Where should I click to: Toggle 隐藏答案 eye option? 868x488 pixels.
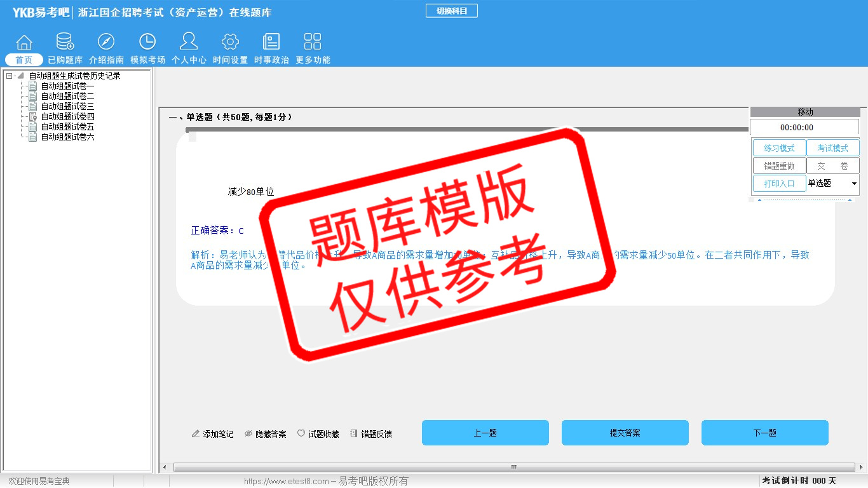tap(265, 434)
